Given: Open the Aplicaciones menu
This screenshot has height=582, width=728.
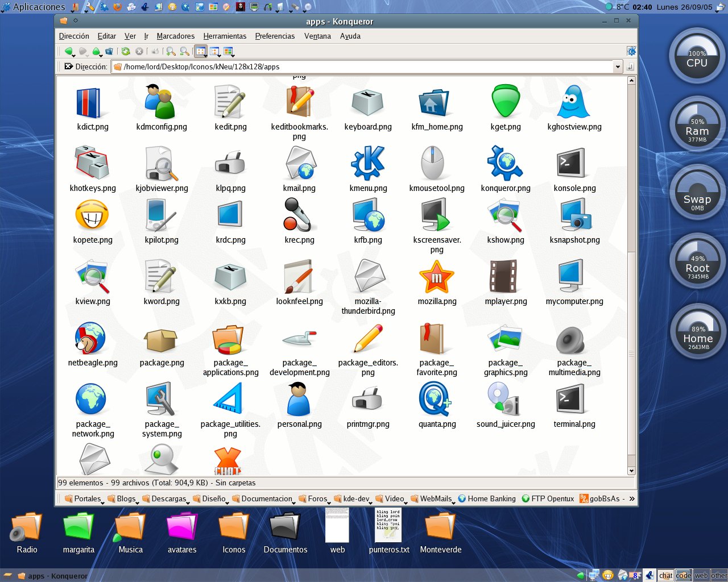Looking at the screenshot, I should click(x=34, y=7).
